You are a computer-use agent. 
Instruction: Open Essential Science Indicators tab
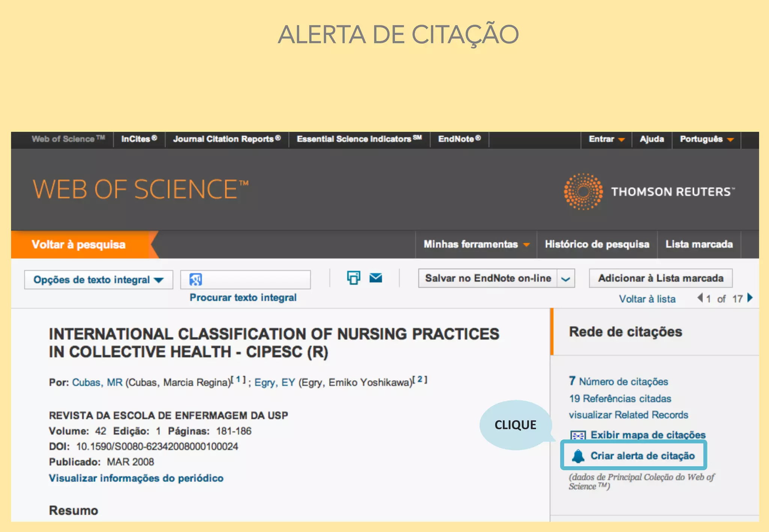(x=359, y=139)
